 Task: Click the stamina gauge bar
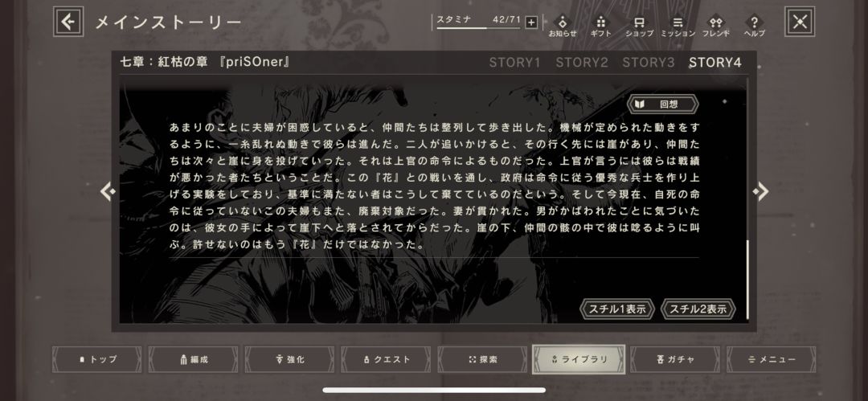(x=478, y=27)
